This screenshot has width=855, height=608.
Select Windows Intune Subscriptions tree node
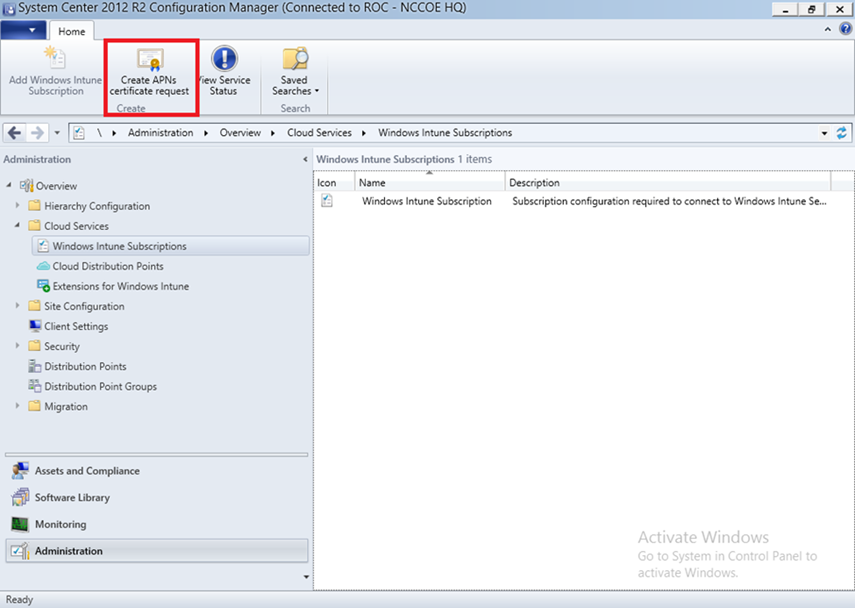point(171,246)
